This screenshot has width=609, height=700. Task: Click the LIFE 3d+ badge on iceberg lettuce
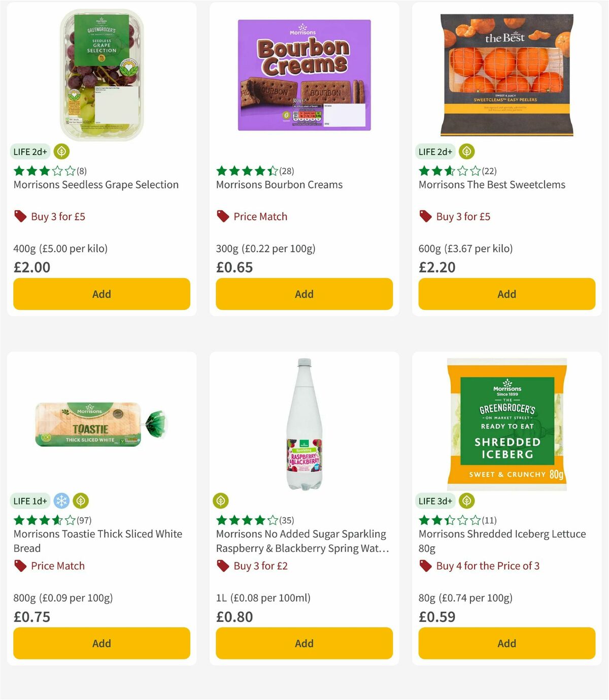tap(435, 501)
